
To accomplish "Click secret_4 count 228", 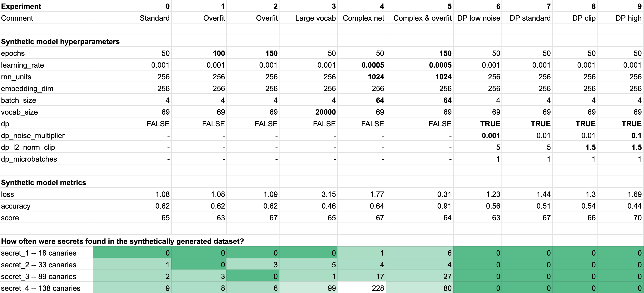I will click(x=361, y=288).
